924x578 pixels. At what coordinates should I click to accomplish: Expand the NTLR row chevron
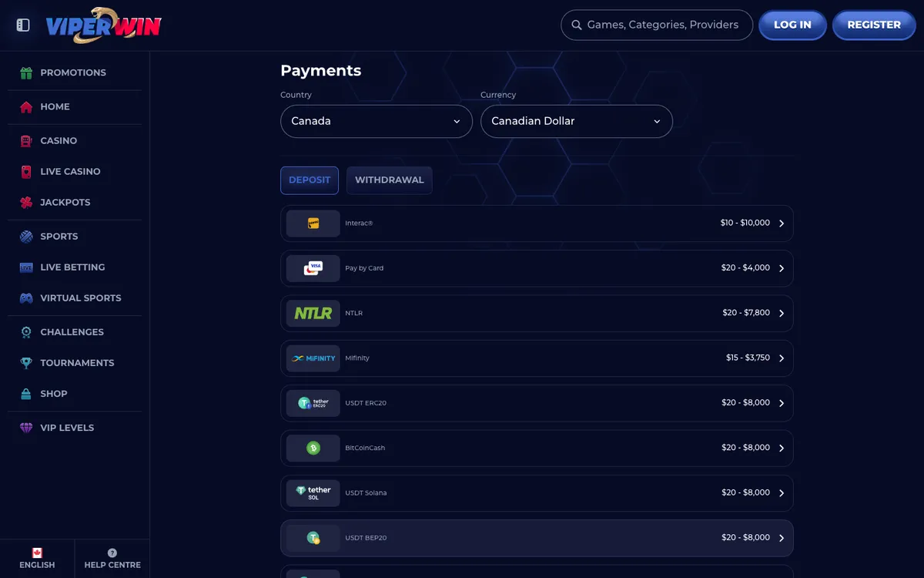(x=782, y=314)
